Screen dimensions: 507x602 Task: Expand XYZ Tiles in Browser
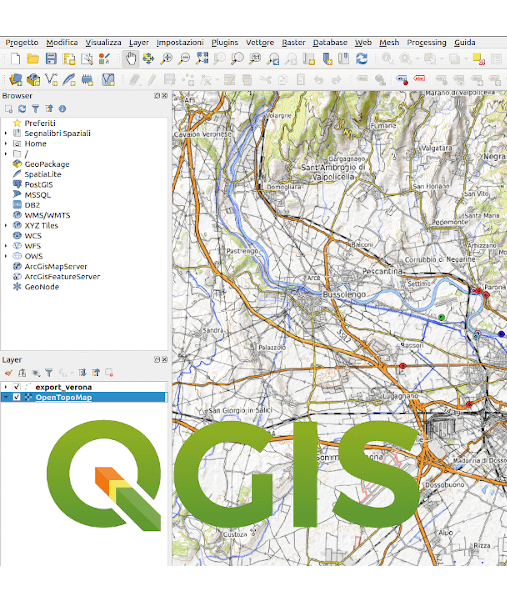[6, 225]
